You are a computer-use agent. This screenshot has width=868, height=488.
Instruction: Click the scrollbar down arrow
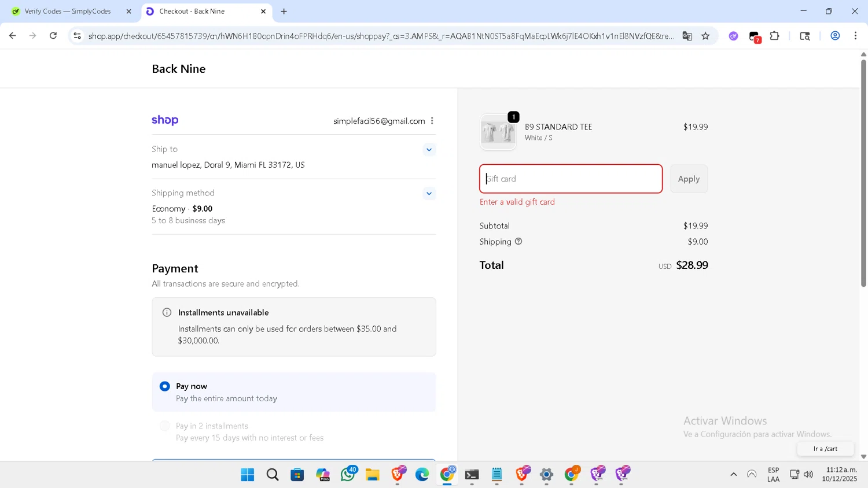click(x=863, y=457)
